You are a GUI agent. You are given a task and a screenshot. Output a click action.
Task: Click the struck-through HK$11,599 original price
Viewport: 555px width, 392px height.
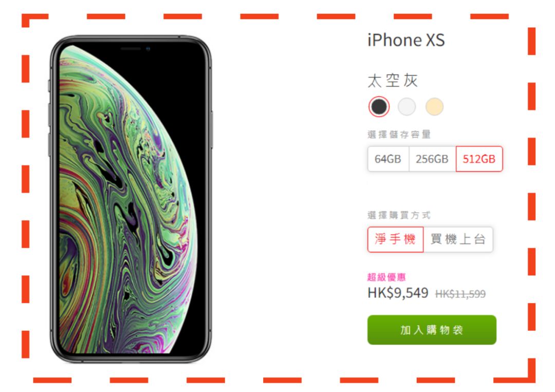point(460,294)
